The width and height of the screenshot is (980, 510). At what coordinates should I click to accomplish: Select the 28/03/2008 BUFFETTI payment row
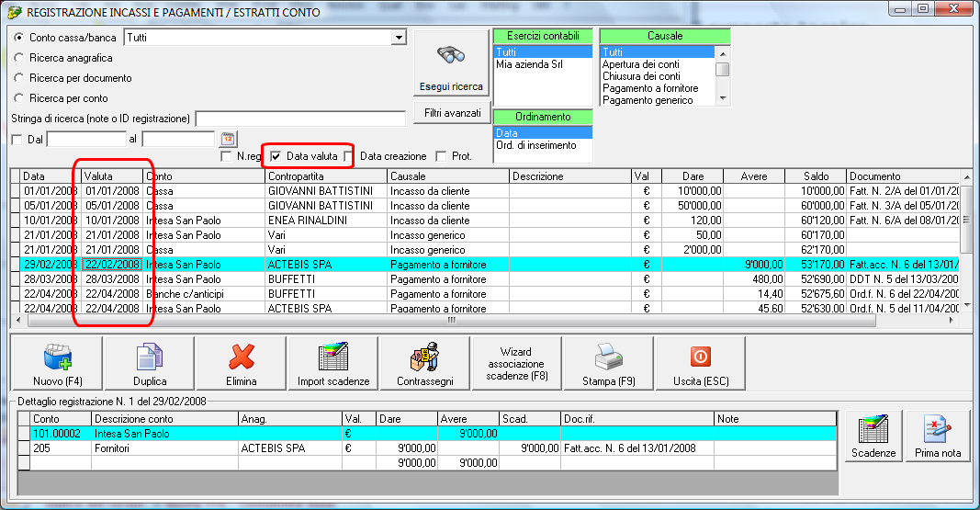485,279
